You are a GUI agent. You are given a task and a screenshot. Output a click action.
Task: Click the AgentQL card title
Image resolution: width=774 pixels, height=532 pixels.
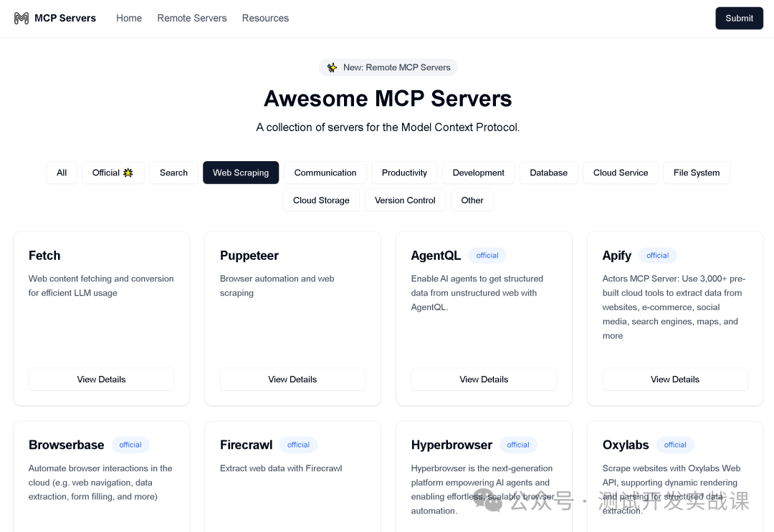point(436,256)
